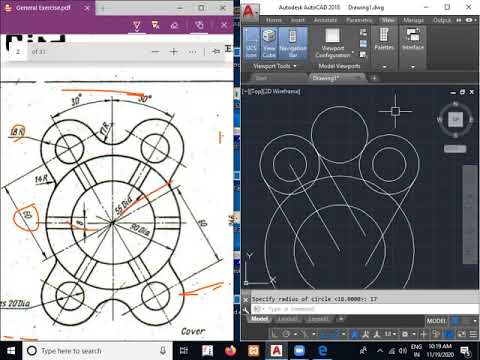The height and width of the screenshot is (360, 480).
Task: Select the View ribbon tab
Action: 388,20
